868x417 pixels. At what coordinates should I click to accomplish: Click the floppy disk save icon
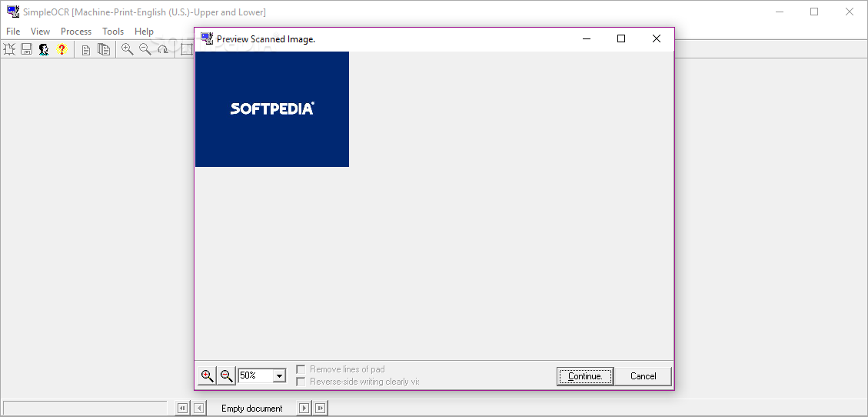tap(26, 49)
